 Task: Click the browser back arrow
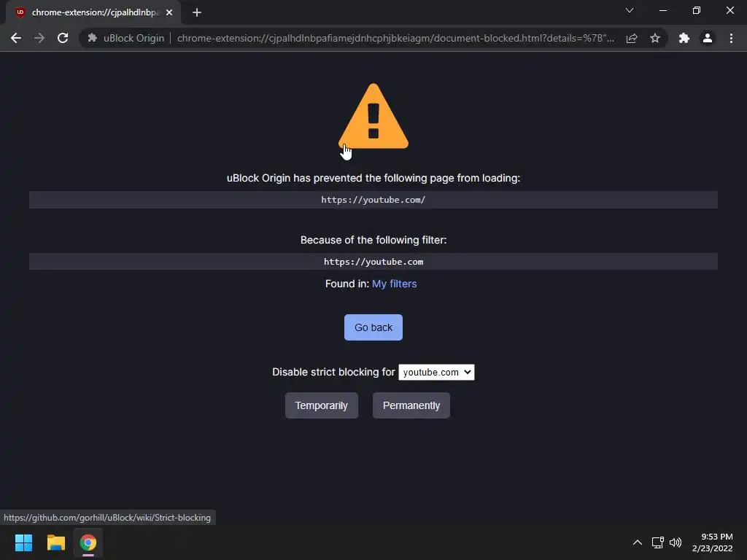click(16, 38)
